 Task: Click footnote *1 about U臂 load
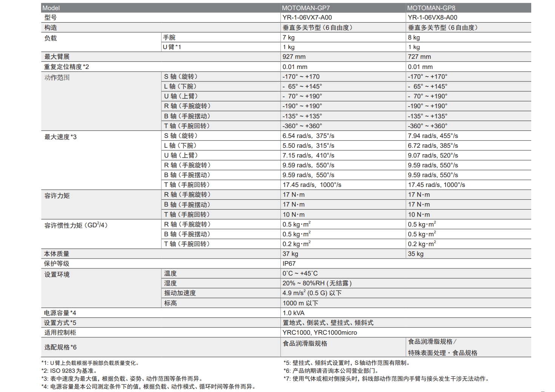tap(91, 363)
